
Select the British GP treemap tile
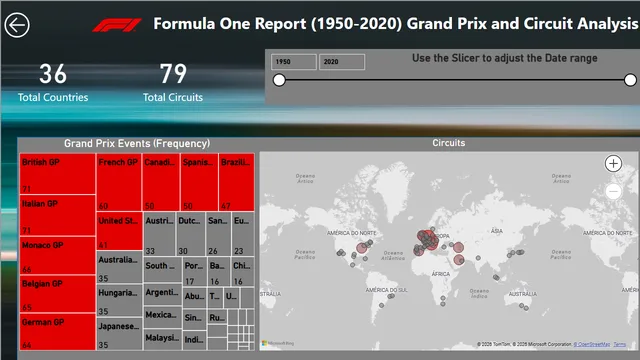coord(58,173)
